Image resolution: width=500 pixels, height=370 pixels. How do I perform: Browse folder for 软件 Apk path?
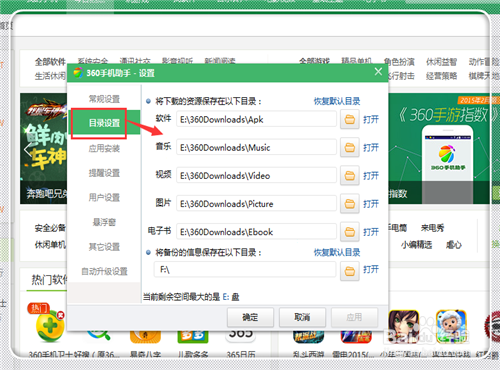click(350, 119)
